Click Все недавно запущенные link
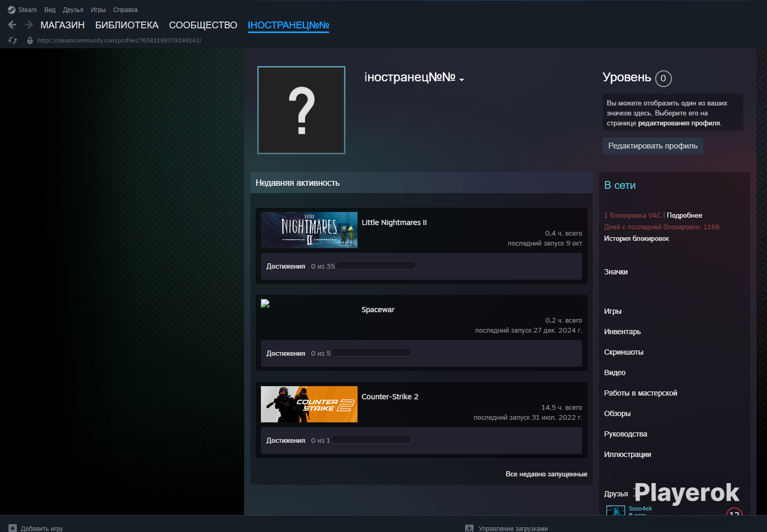The image size is (767, 532). click(x=547, y=474)
